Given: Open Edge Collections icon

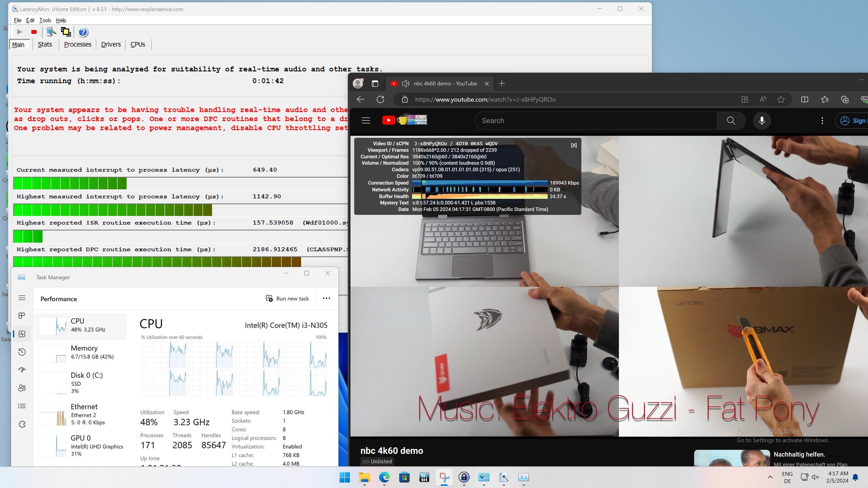Looking at the screenshot, I should tap(844, 99).
